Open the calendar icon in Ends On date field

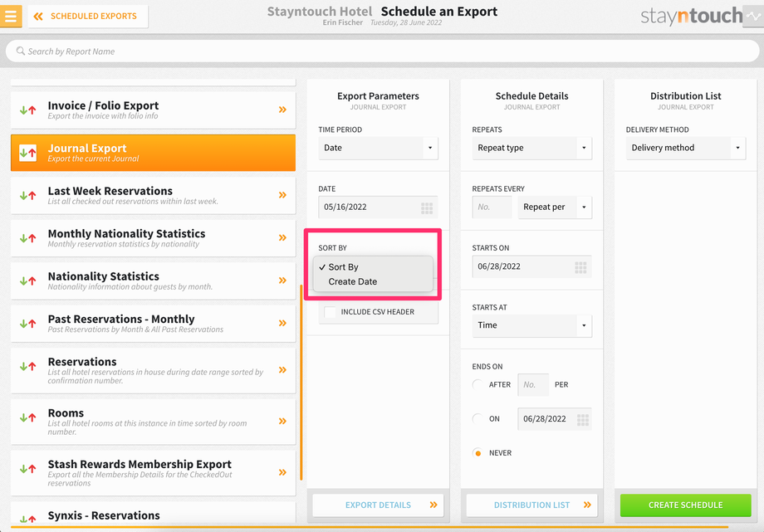(583, 420)
